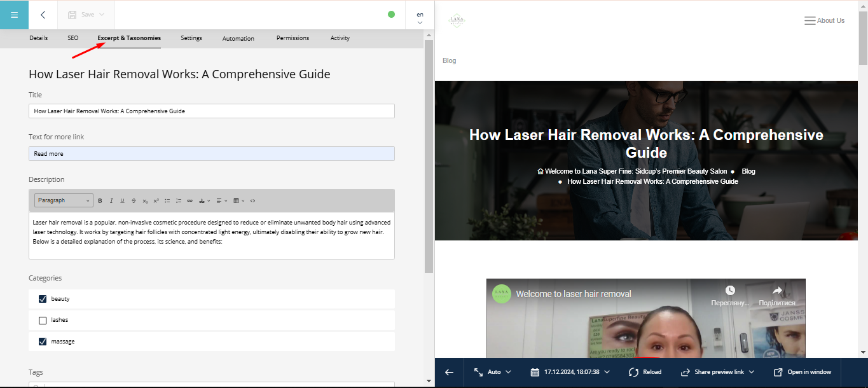This screenshot has height=388, width=868.
Task: Open the Paragraph format dropdown
Action: [64, 200]
